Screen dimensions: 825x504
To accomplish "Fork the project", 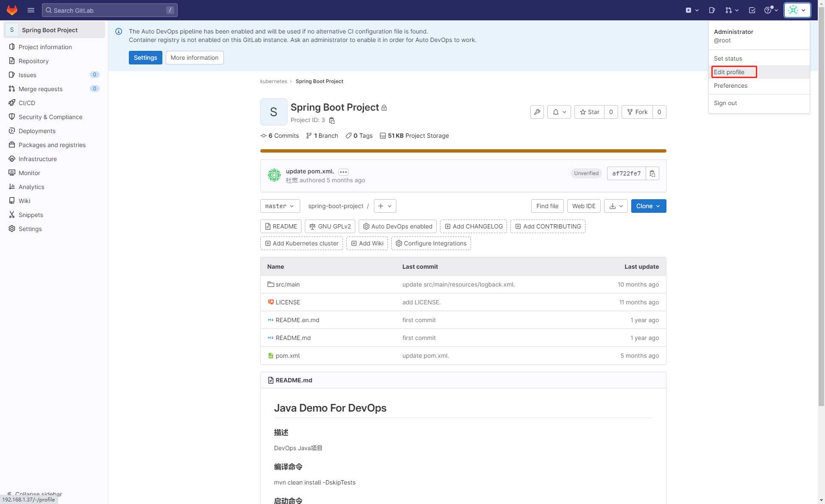I will [x=637, y=112].
